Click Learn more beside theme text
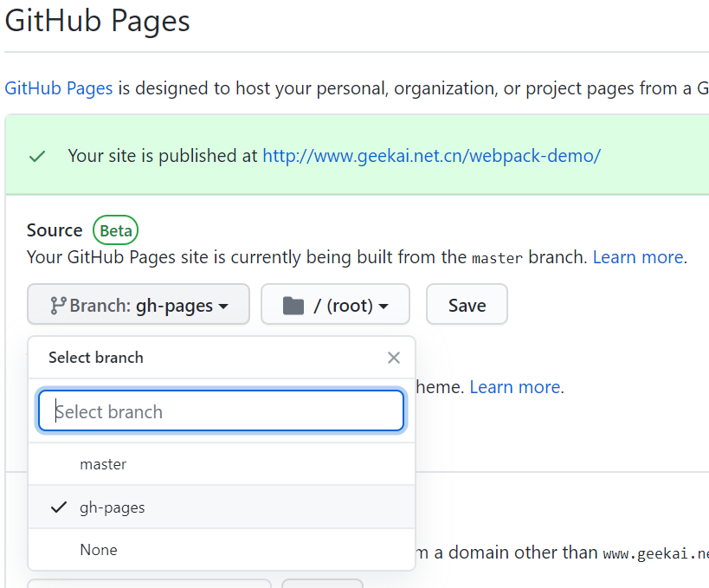This screenshot has height=588, width=709. [x=515, y=387]
